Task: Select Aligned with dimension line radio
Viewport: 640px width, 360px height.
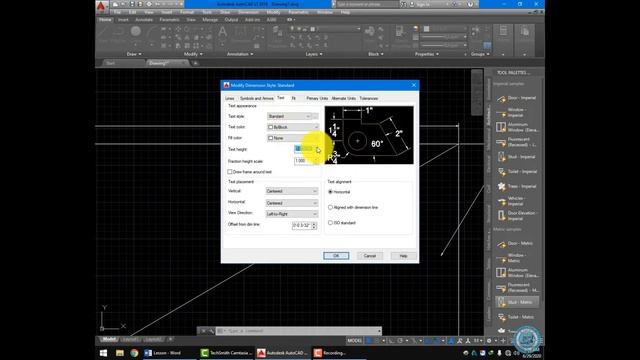Action: tap(331, 207)
